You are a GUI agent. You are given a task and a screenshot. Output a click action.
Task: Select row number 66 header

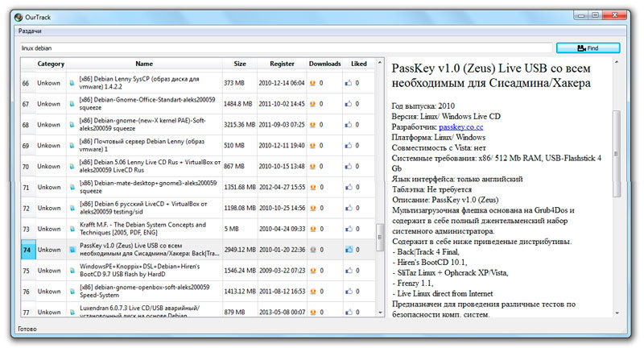tap(27, 83)
